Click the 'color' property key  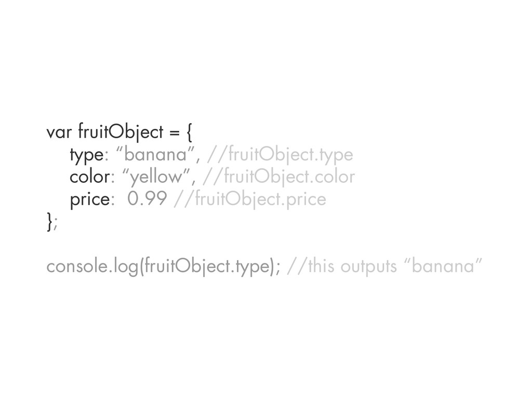pyautogui.click(x=90, y=177)
